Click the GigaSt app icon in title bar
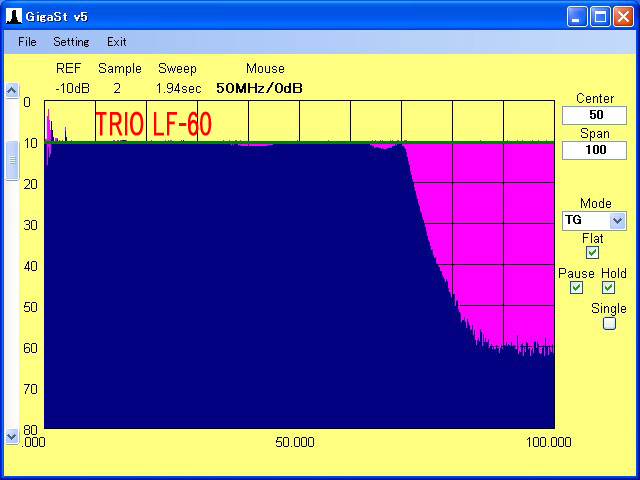Viewport: 640px width, 480px height. [13, 16]
